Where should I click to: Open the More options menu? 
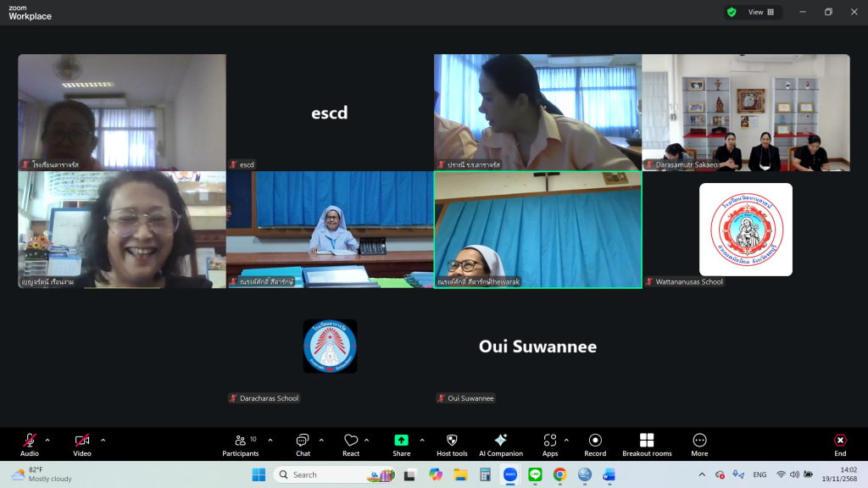(699, 444)
